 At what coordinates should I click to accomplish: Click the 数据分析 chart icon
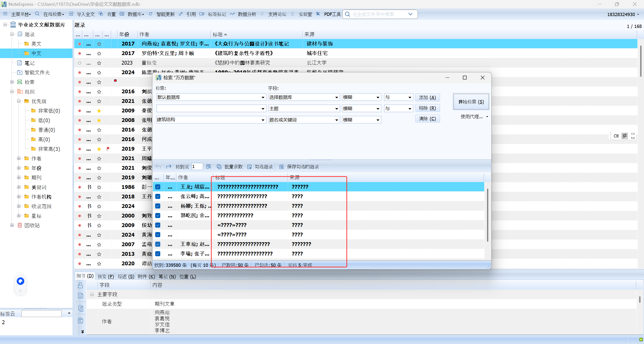(232, 14)
